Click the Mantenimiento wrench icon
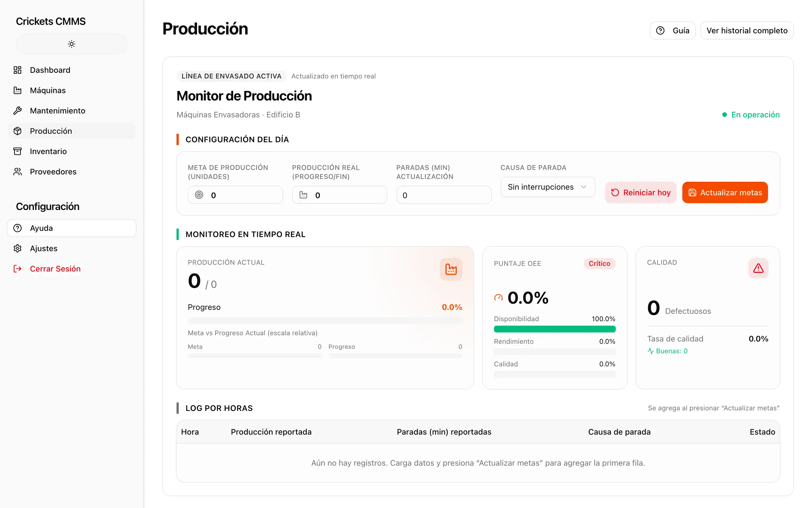This screenshot has height=508, width=812. click(x=17, y=111)
